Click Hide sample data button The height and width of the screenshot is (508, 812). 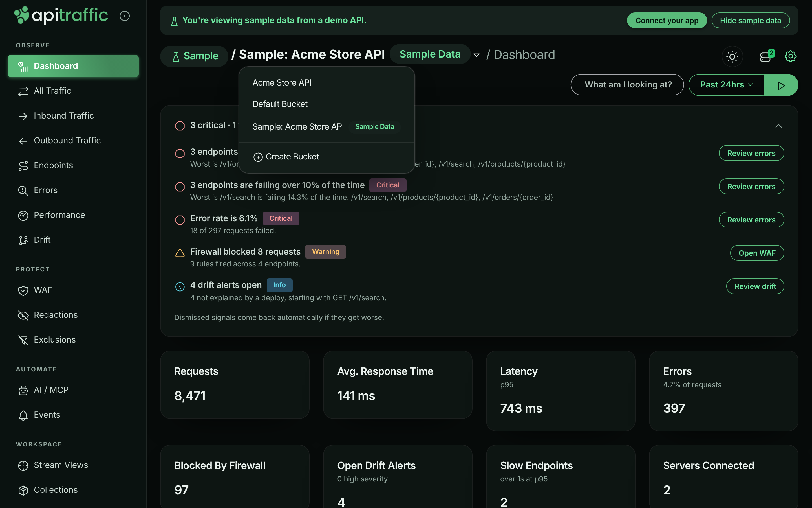(x=750, y=21)
